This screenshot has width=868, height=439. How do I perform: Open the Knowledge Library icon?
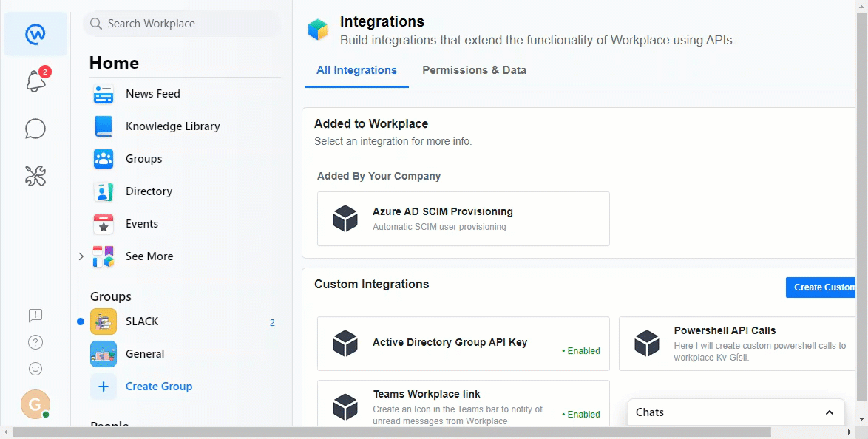coord(104,126)
